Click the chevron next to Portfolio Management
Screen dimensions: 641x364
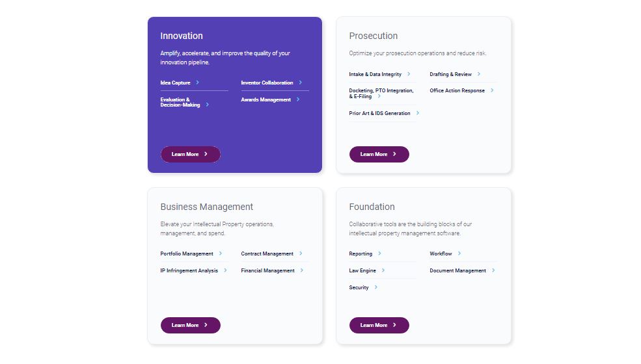220,253
